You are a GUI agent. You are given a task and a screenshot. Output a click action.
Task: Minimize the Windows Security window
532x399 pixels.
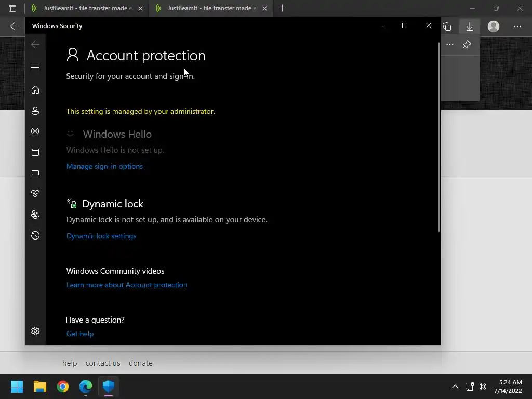pos(381,25)
